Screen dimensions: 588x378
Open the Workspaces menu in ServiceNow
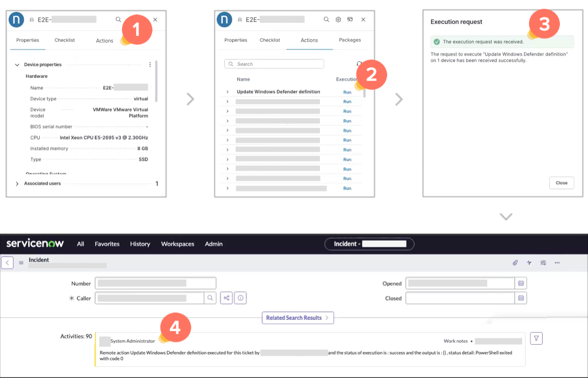pos(178,244)
